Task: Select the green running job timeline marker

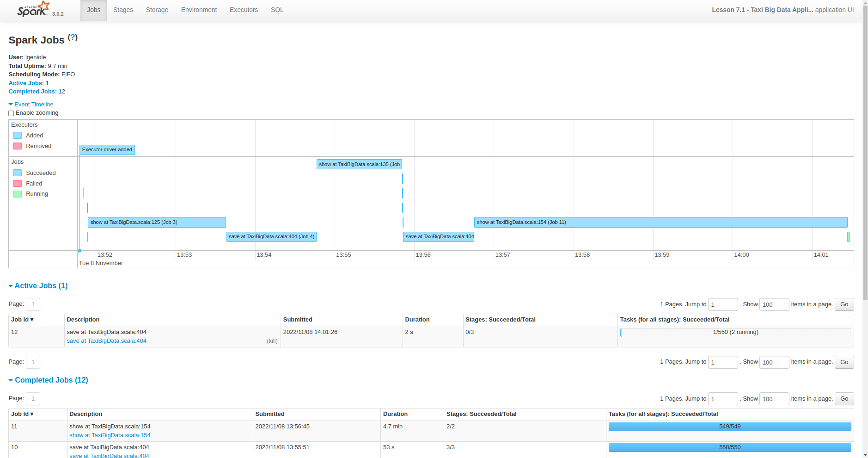Action: click(849, 237)
